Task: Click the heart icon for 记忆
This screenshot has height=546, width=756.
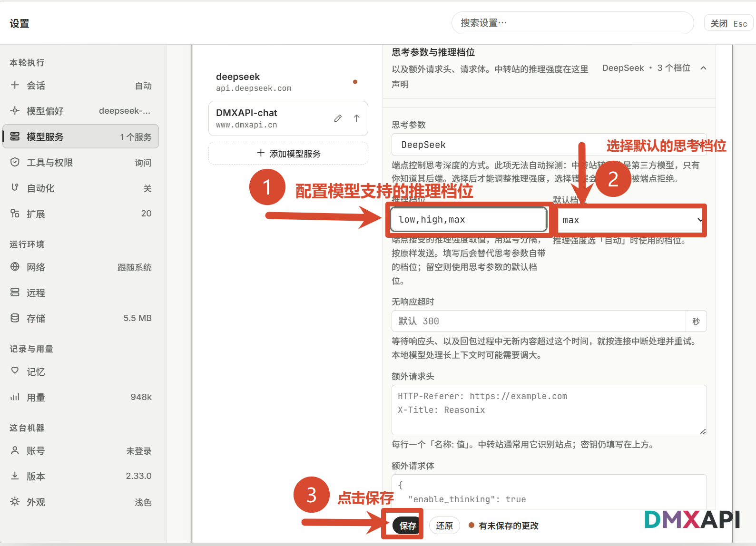Action: point(15,370)
